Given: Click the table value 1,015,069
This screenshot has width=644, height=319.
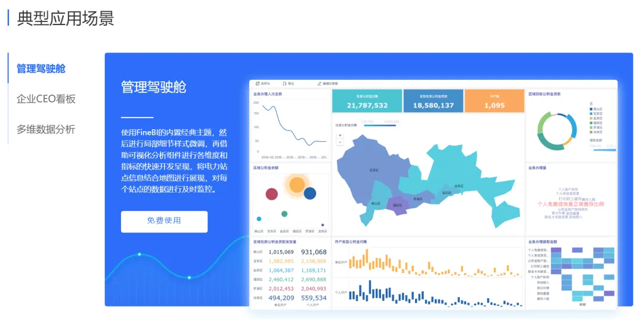Looking at the screenshot, I should 281,252.
